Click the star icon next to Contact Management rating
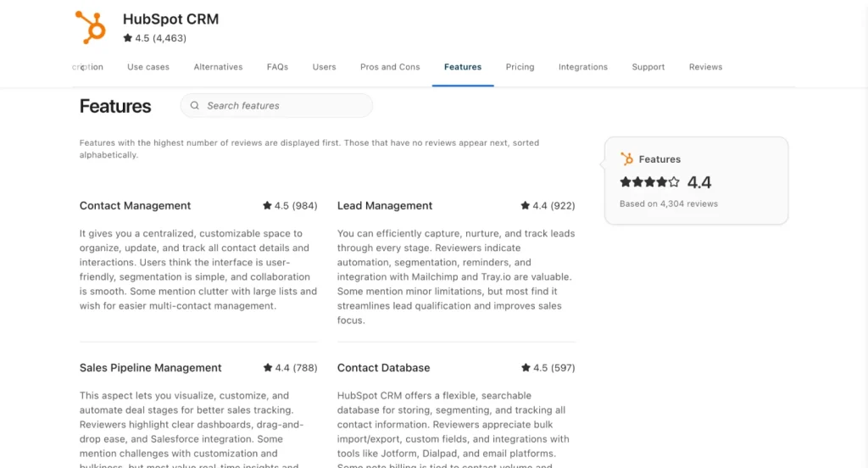This screenshot has height=468, width=868. tap(267, 205)
